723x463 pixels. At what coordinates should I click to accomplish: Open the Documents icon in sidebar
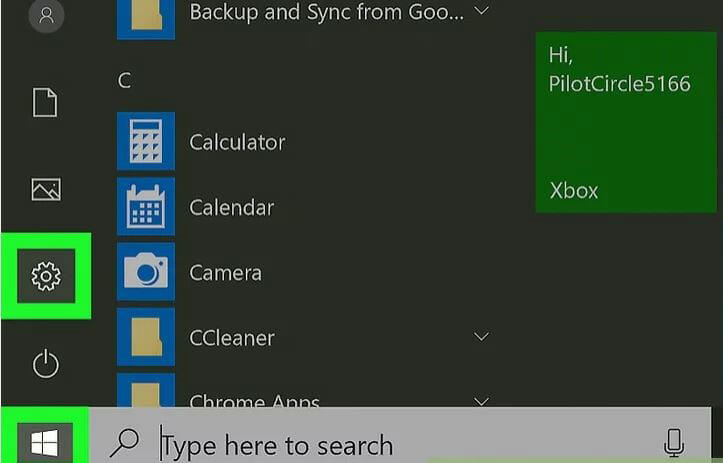click(x=45, y=102)
